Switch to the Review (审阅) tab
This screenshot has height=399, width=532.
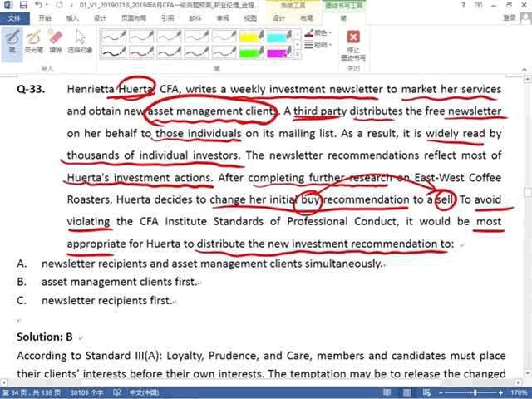[x=223, y=18]
